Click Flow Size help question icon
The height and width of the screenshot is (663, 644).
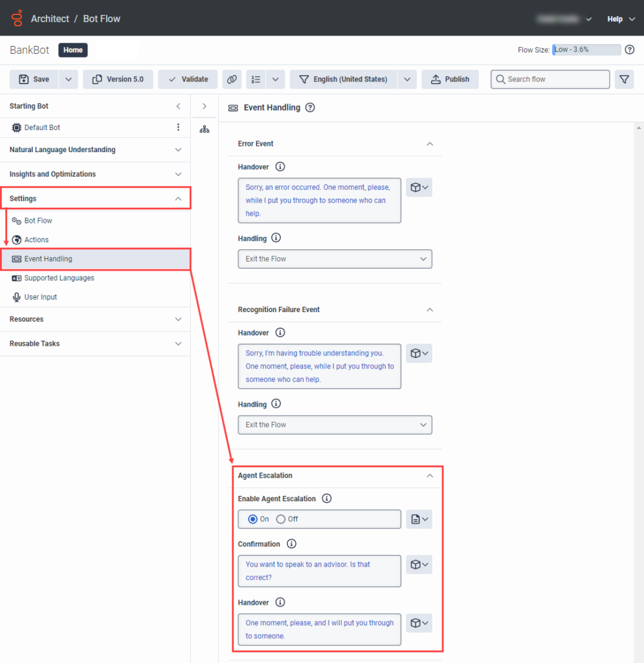(x=630, y=50)
